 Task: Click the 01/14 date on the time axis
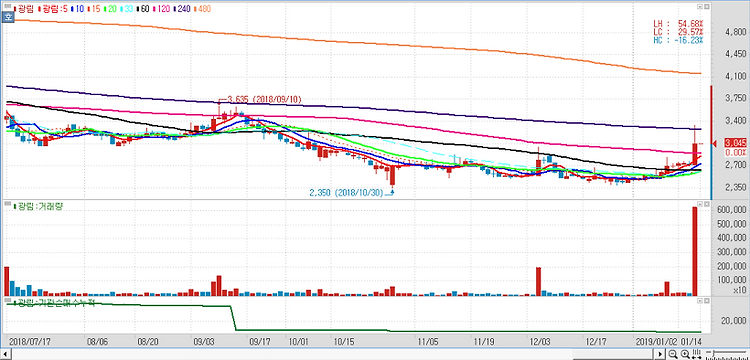(690, 342)
